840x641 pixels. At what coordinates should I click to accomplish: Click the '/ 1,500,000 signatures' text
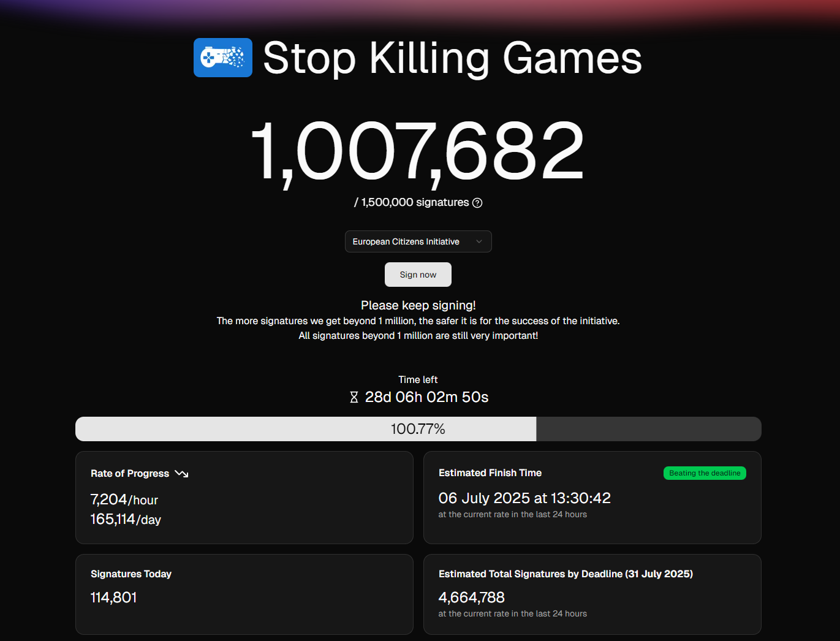point(412,202)
